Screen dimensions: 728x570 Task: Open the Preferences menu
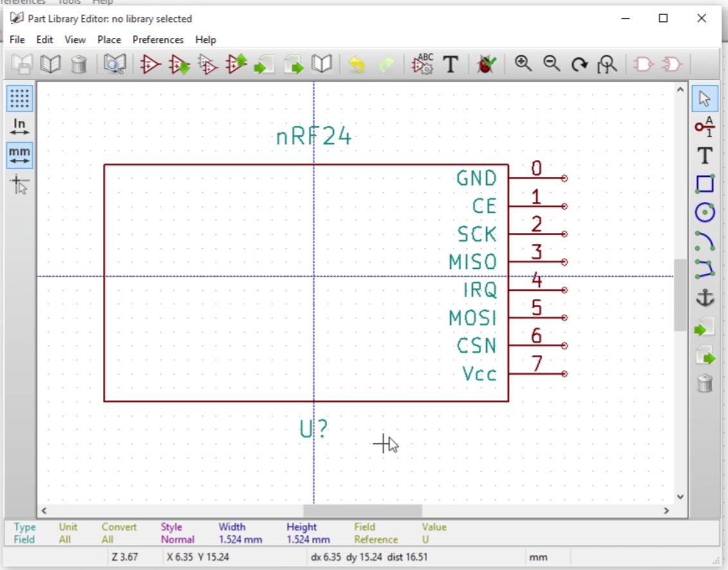click(158, 39)
